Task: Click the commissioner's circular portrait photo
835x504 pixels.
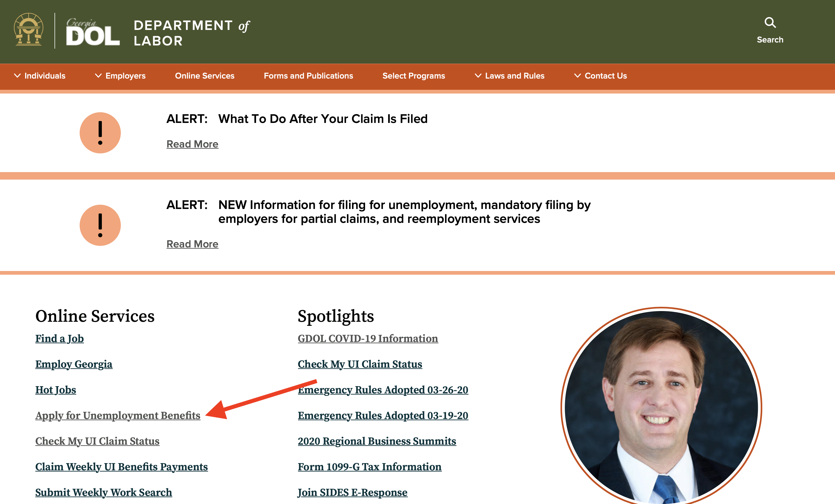Action: 661,406
